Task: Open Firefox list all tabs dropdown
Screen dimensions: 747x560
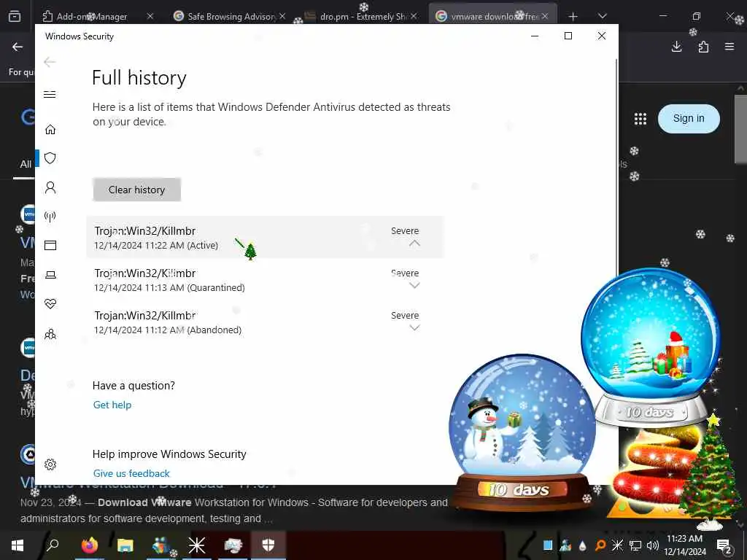Action: click(603, 17)
